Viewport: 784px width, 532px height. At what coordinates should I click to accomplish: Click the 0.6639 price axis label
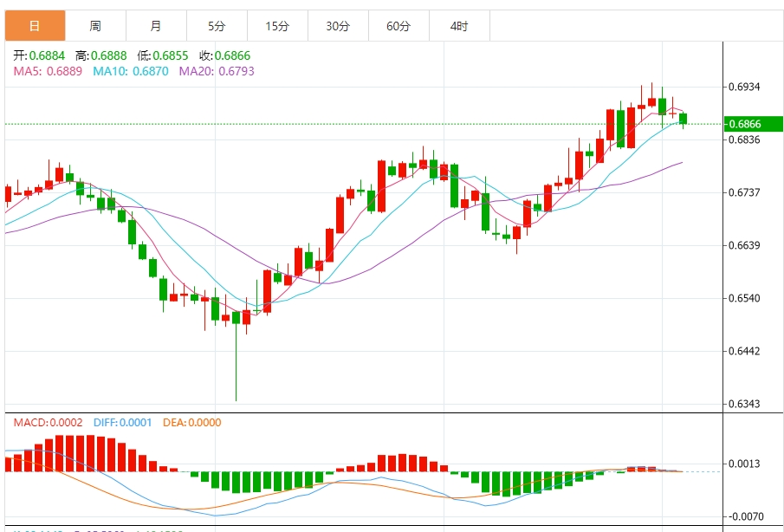(744, 245)
